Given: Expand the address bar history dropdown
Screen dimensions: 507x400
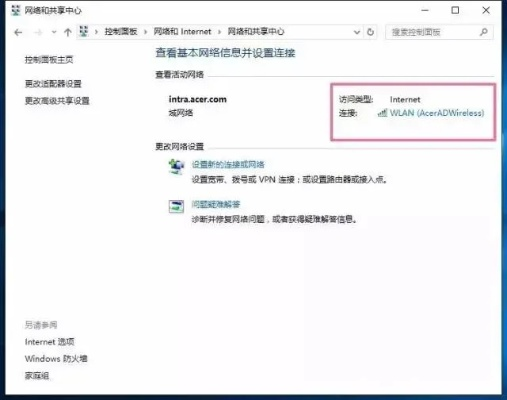Looking at the screenshot, I should point(357,32).
